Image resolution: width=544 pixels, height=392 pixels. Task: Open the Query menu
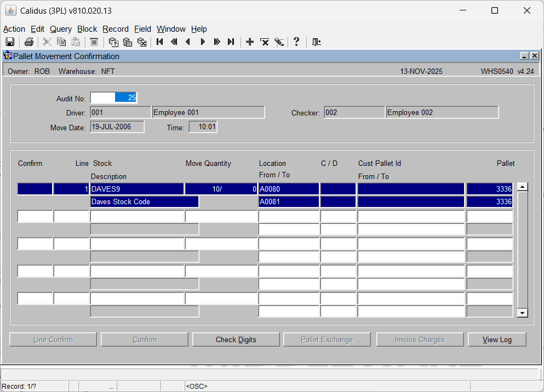click(60, 29)
